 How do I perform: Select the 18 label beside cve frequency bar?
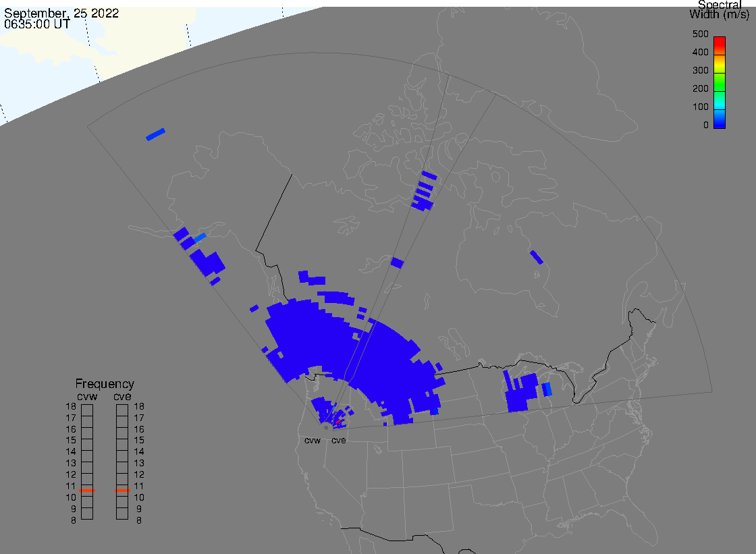(x=139, y=406)
